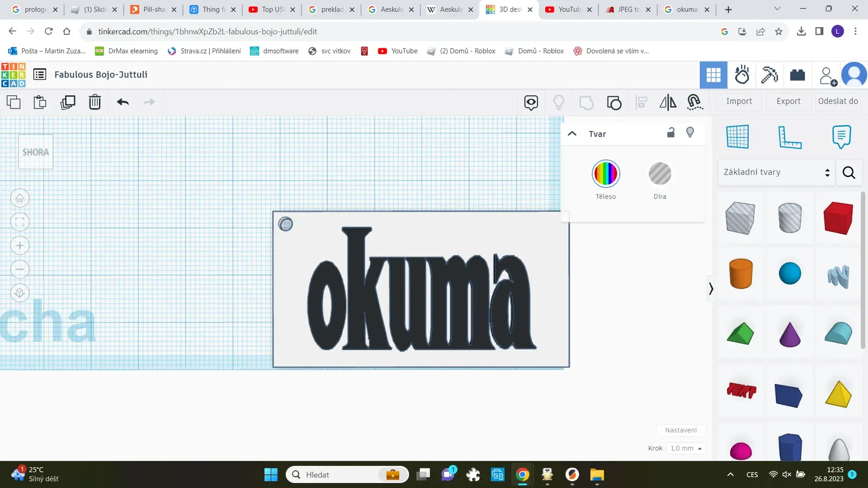Redo the undone action
Viewport: 868px width, 488px height.
coord(149,102)
